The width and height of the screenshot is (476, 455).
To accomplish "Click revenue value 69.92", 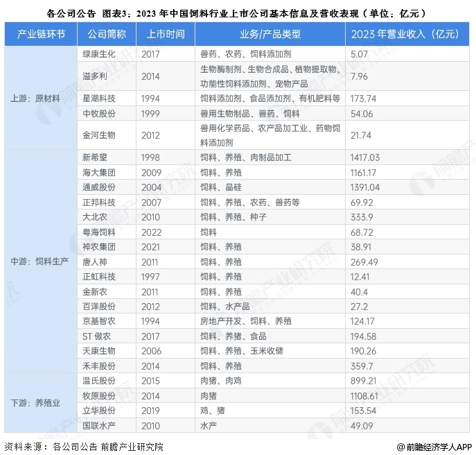I will tap(362, 203).
